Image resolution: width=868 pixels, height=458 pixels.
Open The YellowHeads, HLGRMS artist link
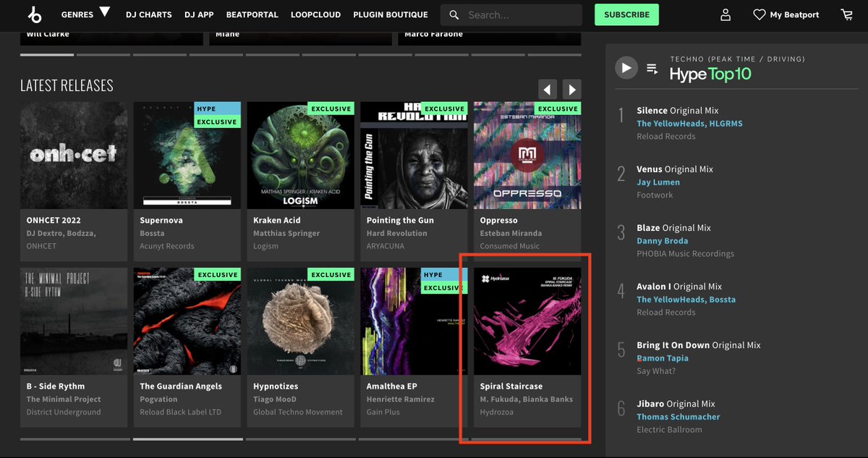tap(689, 124)
